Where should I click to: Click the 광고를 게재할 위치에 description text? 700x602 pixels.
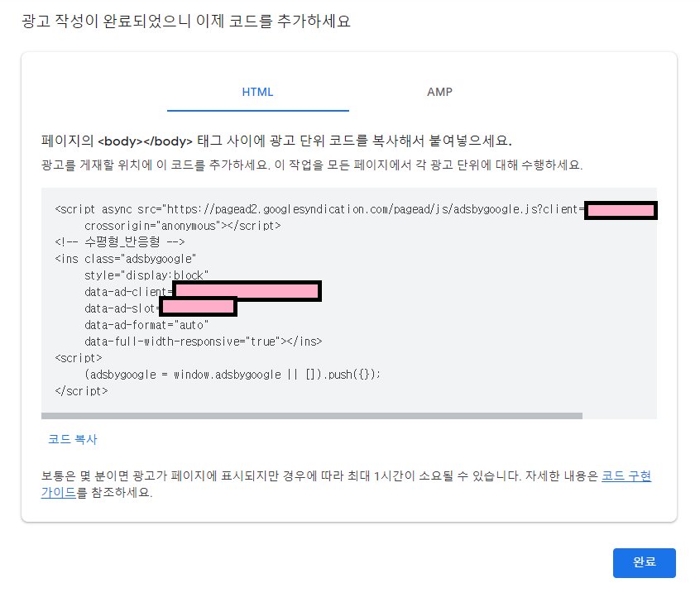tap(312, 165)
